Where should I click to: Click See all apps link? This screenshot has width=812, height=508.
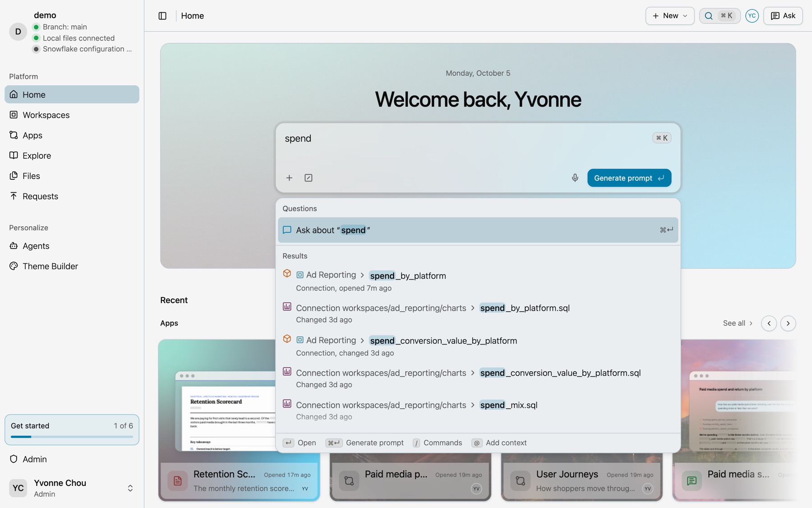[738, 323]
